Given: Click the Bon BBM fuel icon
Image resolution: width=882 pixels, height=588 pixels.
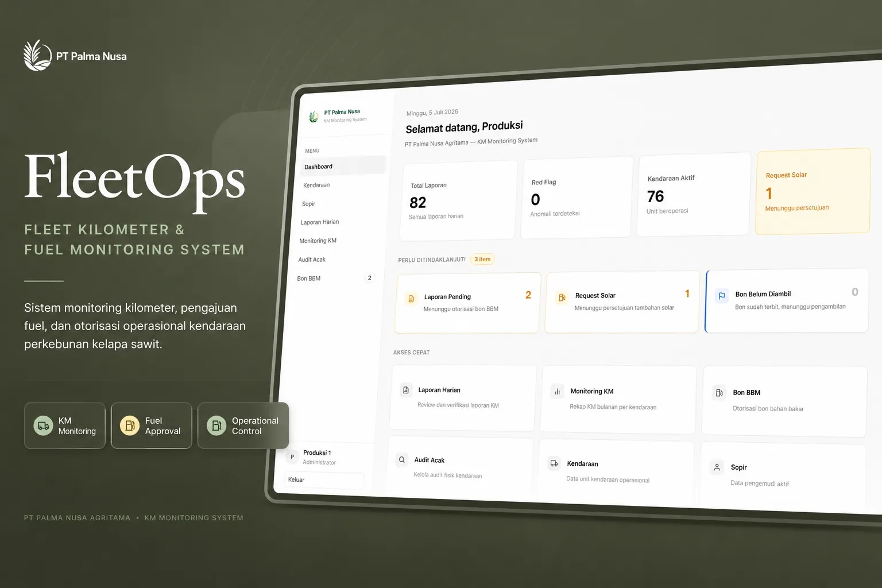Looking at the screenshot, I should pos(719,393).
